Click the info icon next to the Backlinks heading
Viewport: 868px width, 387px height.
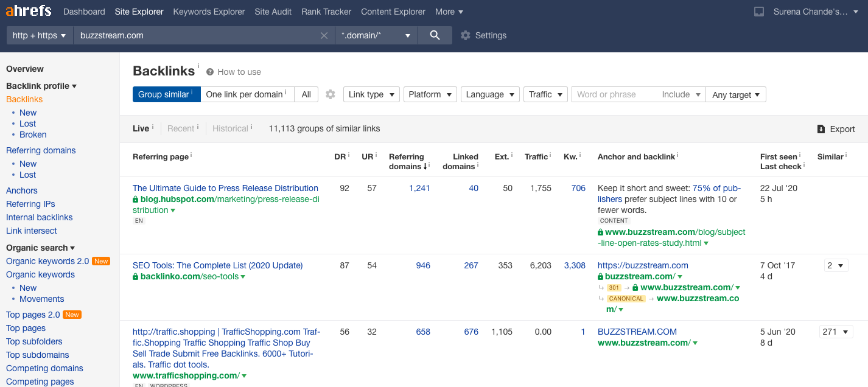(x=198, y=66)
